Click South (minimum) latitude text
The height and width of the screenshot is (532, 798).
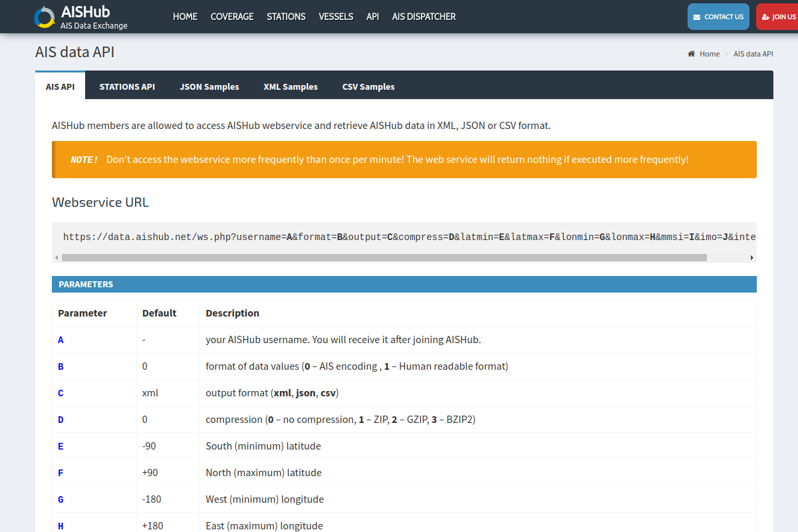(x=263, y=446)
